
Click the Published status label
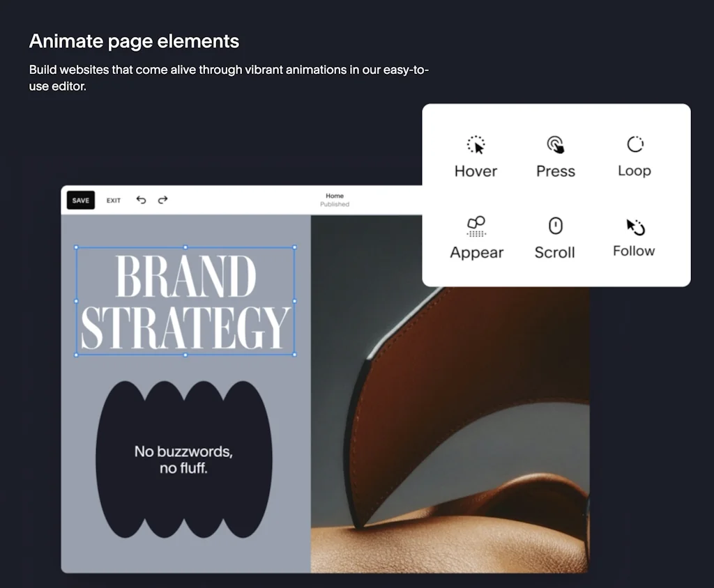click(335, 205)
